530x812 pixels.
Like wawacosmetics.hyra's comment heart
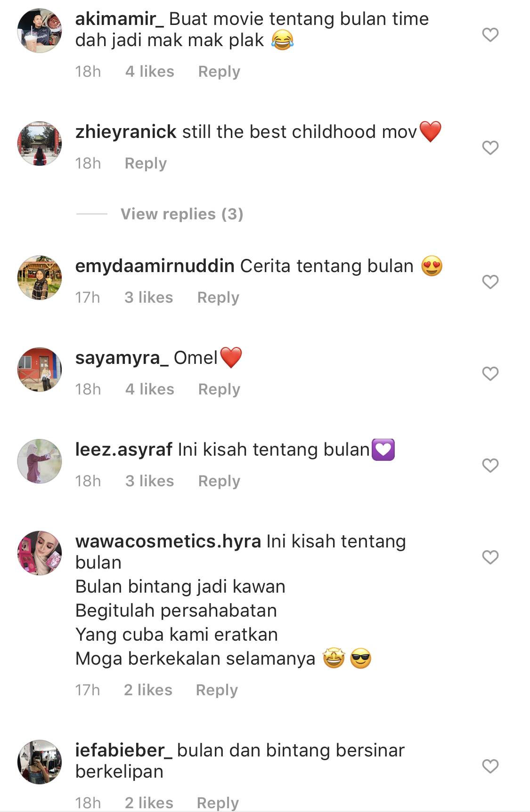point(490,557)
